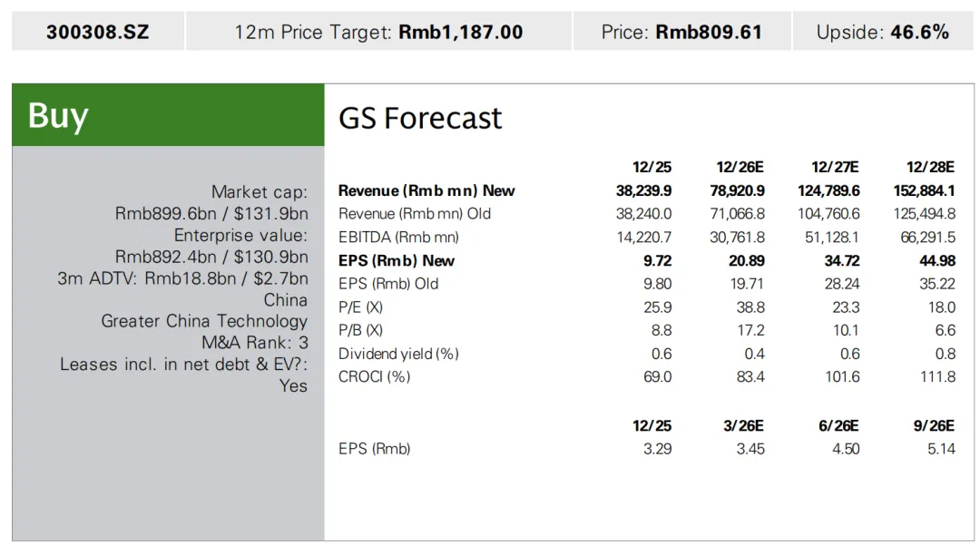Click the Market cap label
The width and height of the screenshot is (980, 545).
pyautogui.click(x=260, y=192)
